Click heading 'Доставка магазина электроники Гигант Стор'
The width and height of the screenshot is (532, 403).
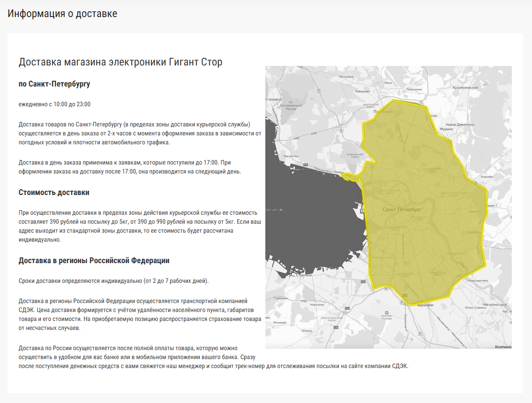pos(121,62)
